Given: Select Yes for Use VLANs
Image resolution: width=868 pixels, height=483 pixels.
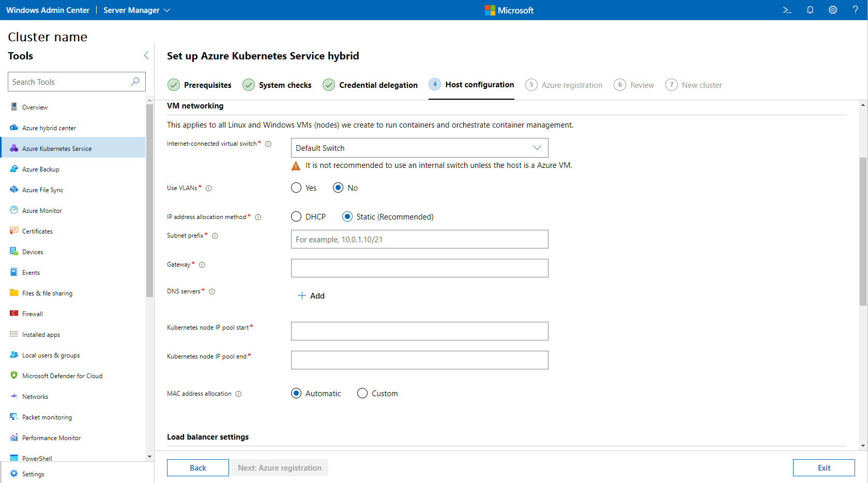Looking at the screenshot, I should pyautogui.click(x=296, y=188).
